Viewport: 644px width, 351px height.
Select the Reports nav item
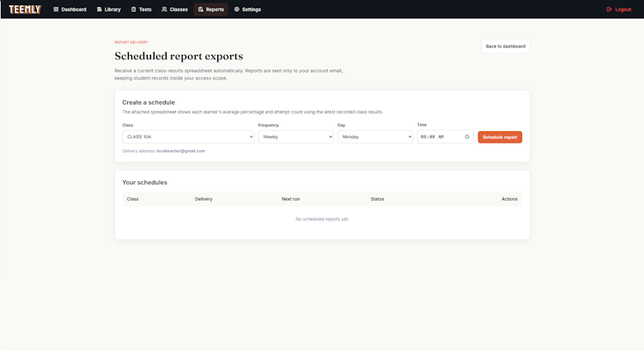210,9
